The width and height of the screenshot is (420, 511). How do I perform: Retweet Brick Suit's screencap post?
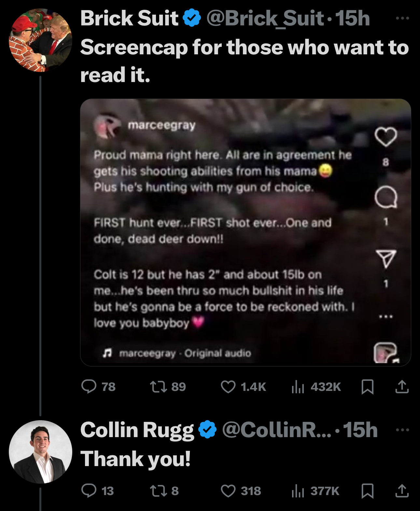[x=159, y=387]
